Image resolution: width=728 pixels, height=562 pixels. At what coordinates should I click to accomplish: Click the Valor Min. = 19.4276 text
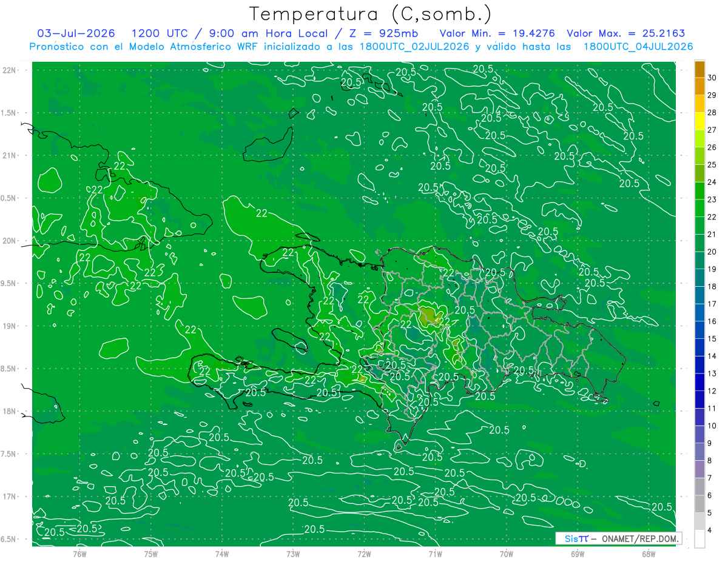pyautogui.click(x=498, y=33)
